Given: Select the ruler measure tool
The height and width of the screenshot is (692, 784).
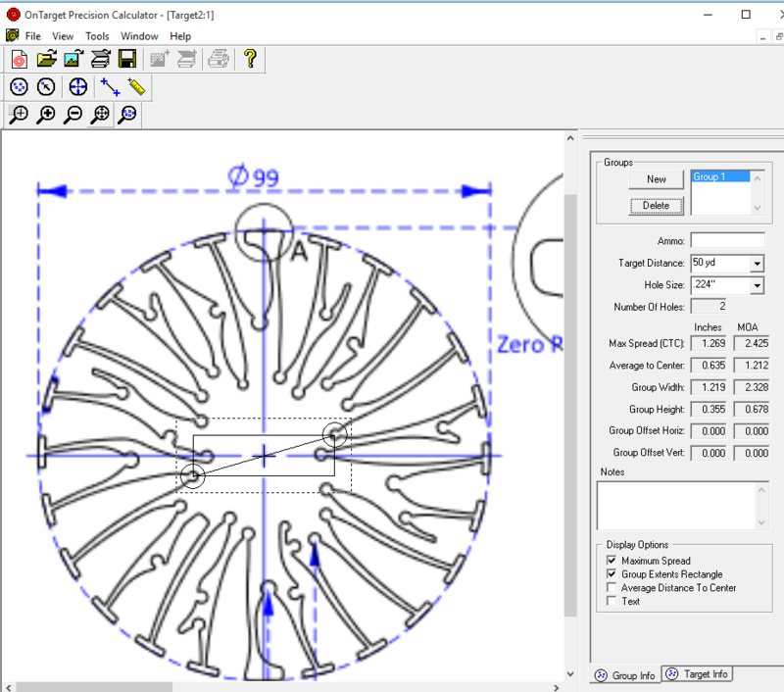Looking at the screenshot, I should pos(136,87).
